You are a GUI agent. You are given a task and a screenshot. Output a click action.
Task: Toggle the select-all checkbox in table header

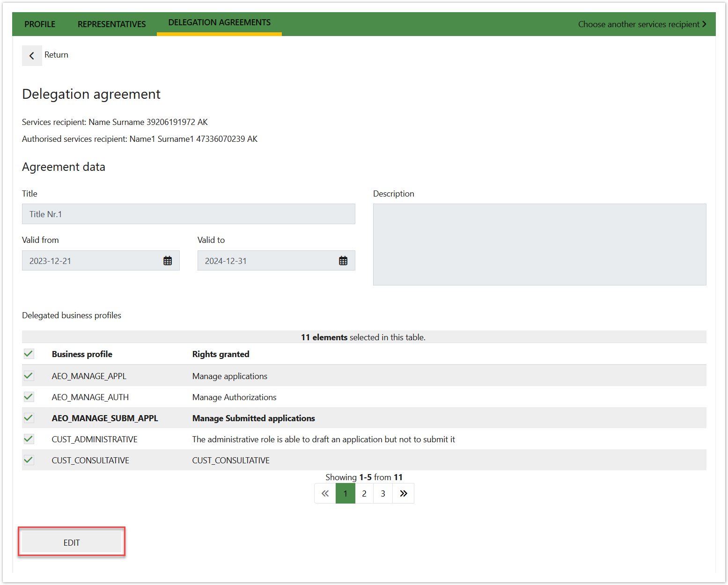coord(29,354)
